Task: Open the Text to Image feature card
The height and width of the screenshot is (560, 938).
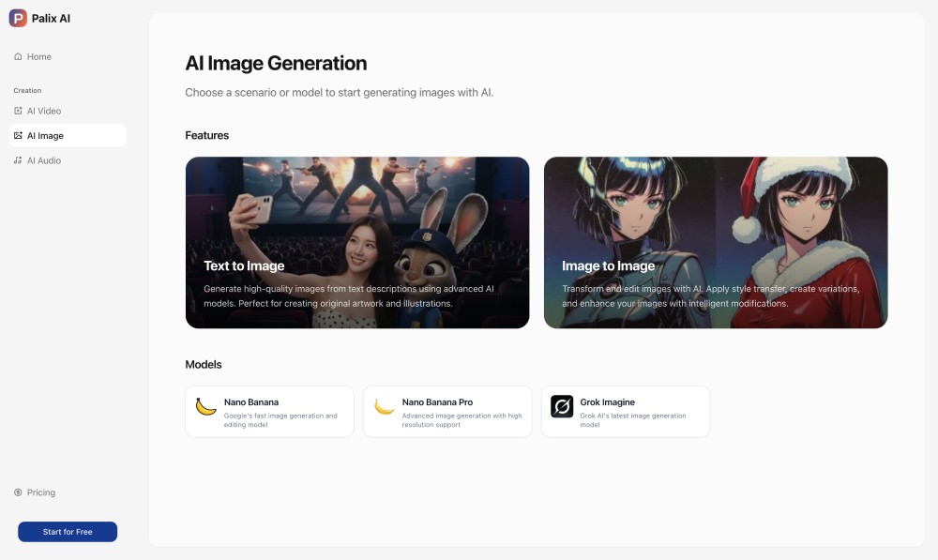Action: coord(356,242)
